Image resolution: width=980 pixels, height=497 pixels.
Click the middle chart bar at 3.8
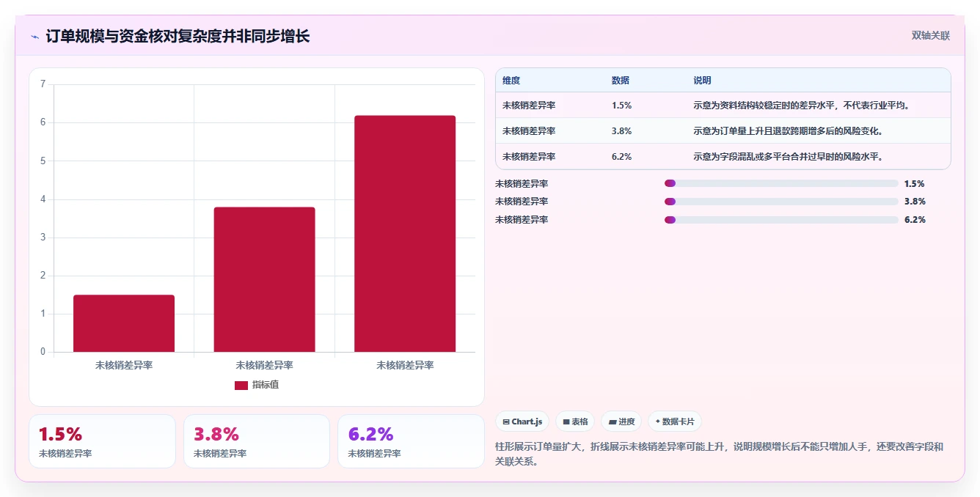click(264, 279)
